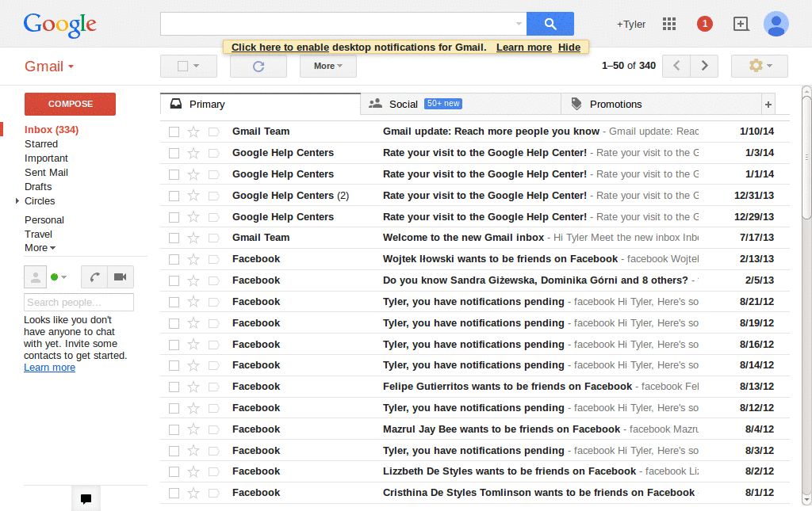This screenshot has width=812, height=511.
Task: Click the Learn more link about desktop notifications
Action: (x=523, y=47)
